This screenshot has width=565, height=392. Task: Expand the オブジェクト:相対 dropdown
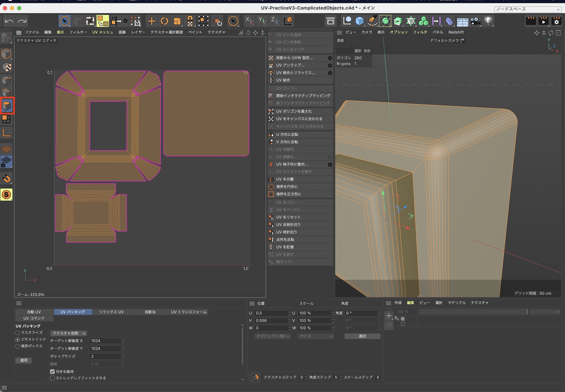(x=272, y=336)
